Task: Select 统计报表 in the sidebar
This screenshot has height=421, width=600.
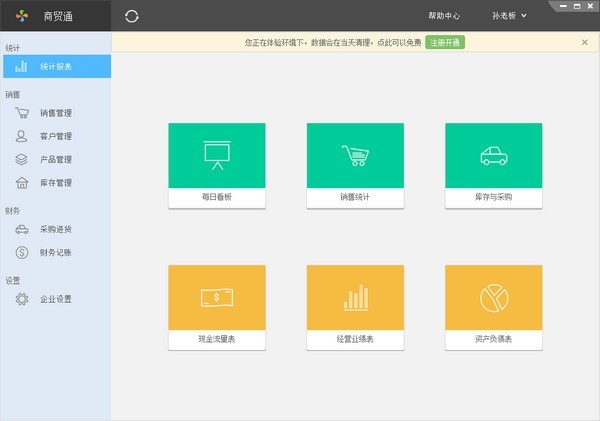Action: [56, 67]
